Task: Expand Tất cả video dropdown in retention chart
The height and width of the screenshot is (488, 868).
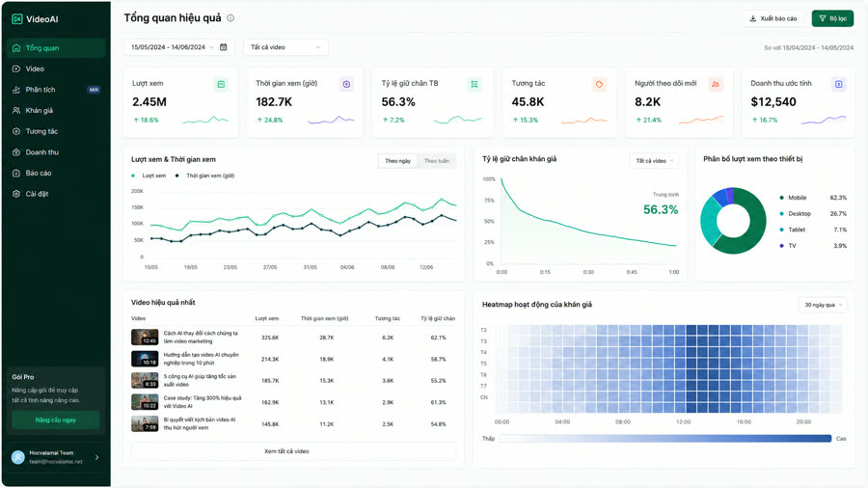Action: tap(655, 161)
